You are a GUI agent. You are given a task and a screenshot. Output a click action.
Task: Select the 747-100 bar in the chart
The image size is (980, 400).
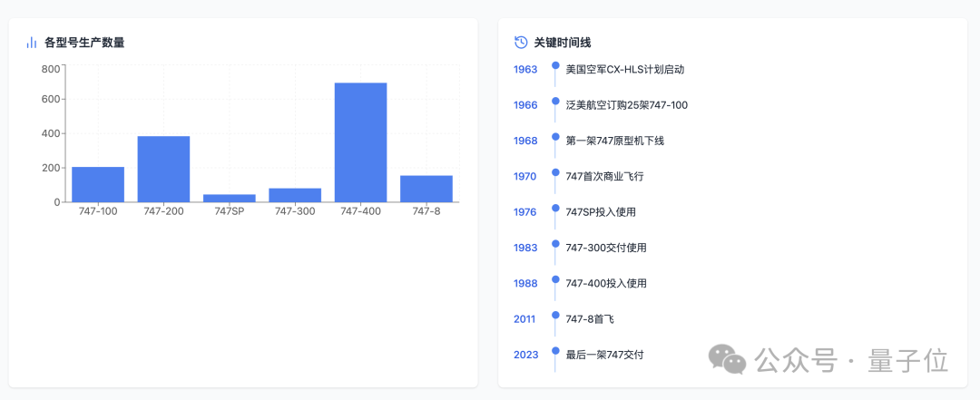coord(98,184)
